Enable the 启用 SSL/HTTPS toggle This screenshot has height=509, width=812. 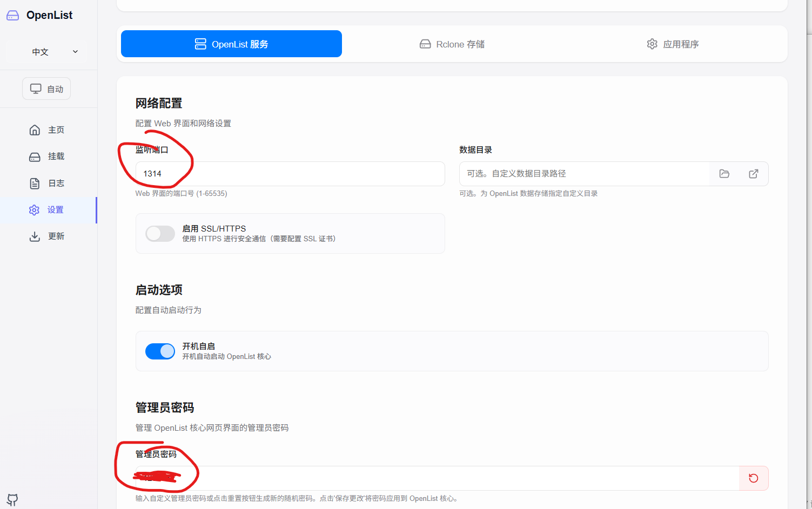(x=160, y=234)
